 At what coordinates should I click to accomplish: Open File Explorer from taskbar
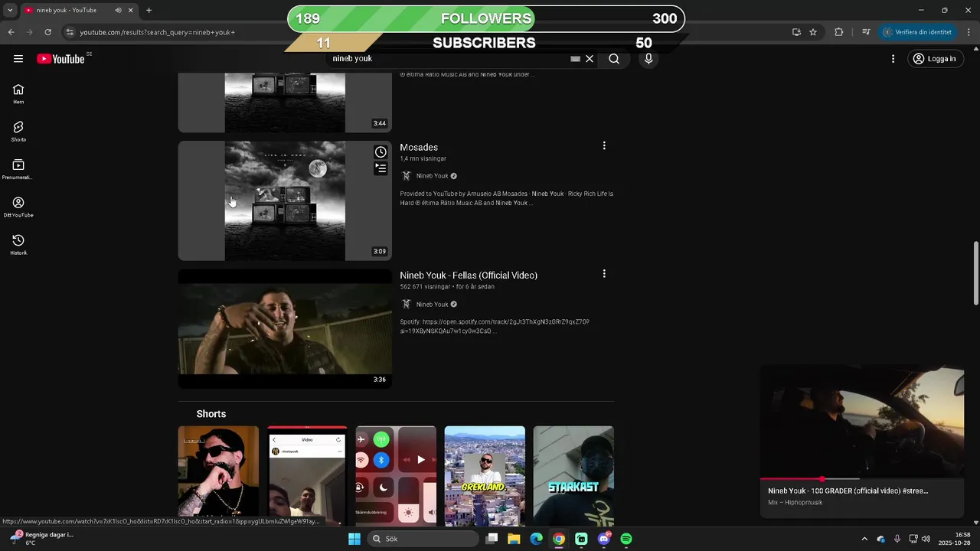(514, 539)
